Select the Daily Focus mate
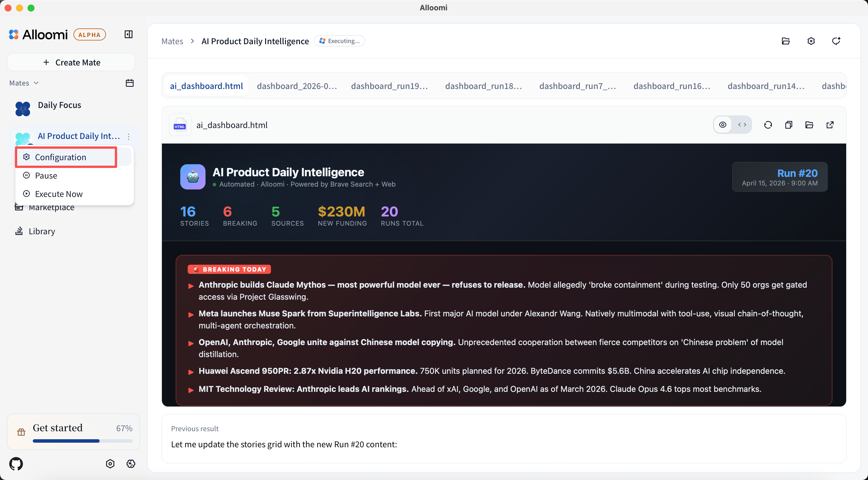This screenshot has width=868, height=480. pyautogui.click(x=60, y=105)
